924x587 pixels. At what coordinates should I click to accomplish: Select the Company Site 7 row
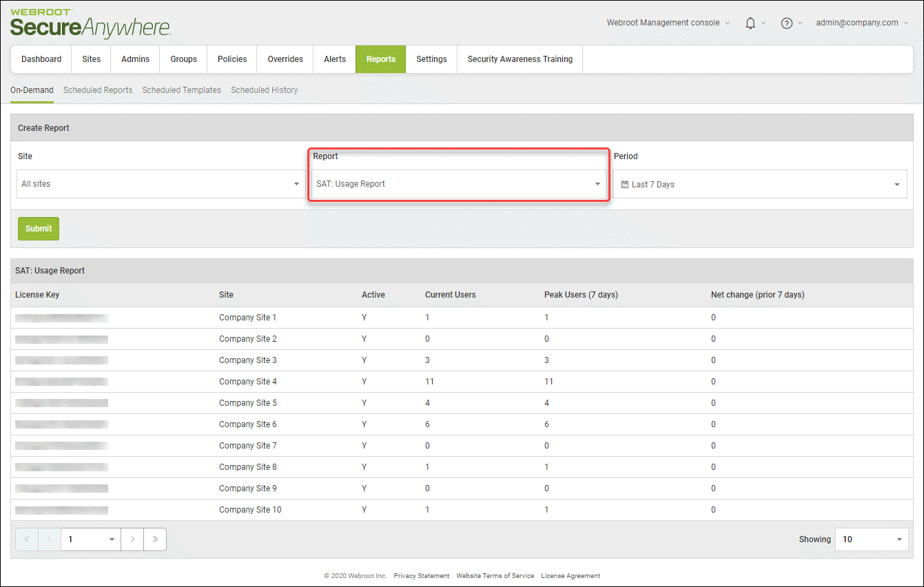(462, 446)
